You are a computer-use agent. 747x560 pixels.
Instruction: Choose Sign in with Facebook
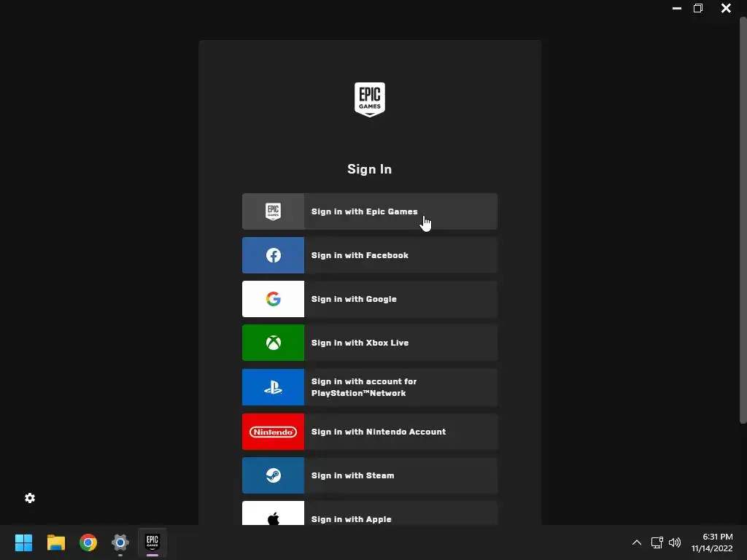tap(370, 255)
